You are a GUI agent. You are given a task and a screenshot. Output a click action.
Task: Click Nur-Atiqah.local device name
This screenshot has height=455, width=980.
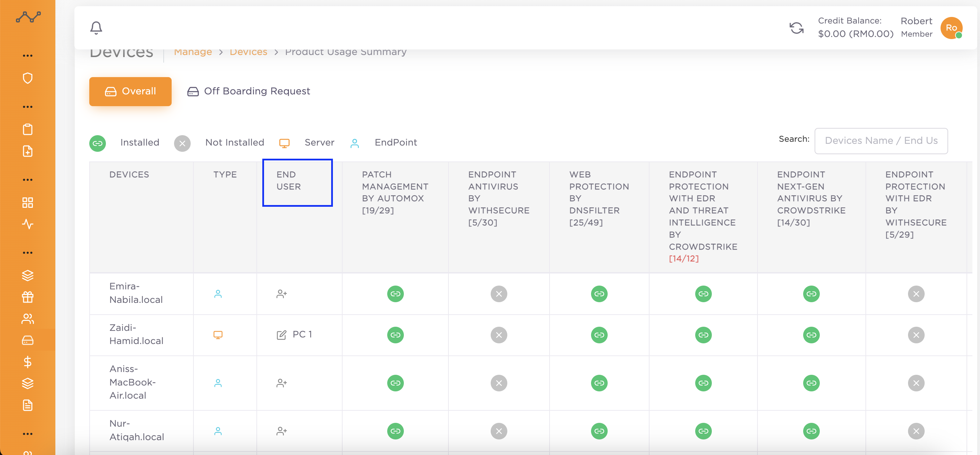pyautogui.click(x=137, y=430)
